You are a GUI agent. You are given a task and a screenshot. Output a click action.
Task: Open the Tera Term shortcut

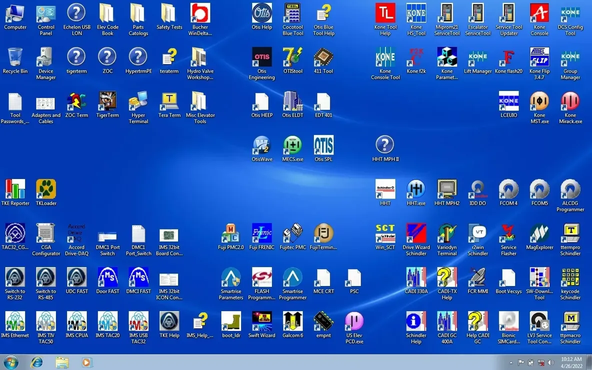(x=170, y=104)
